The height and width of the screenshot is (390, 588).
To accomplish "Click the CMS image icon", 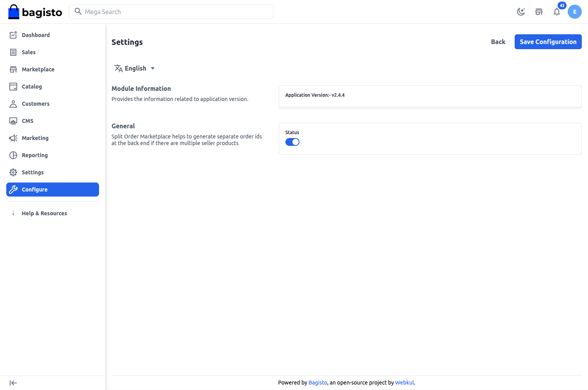I will pyautogui.click(x=13, y=121).
